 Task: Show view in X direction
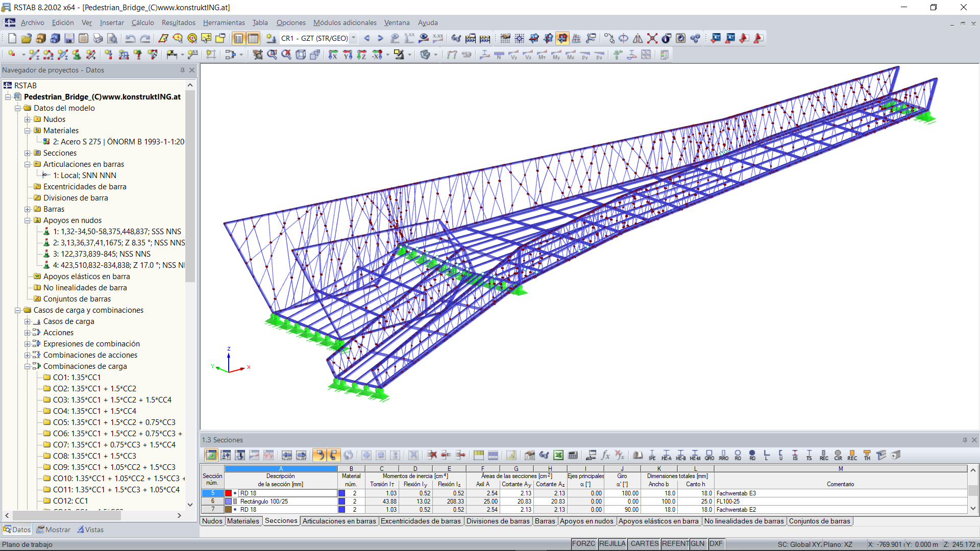click(x=333, y=55)
